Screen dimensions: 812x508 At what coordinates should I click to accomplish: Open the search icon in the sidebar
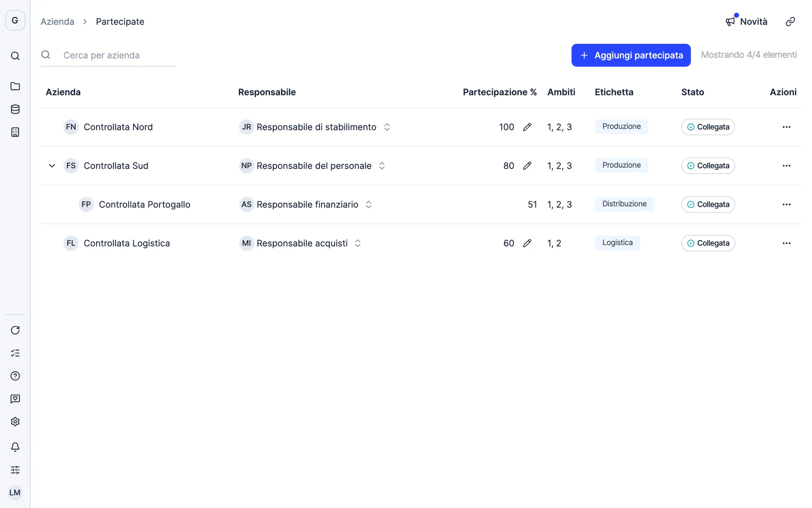tap(15, 56)
